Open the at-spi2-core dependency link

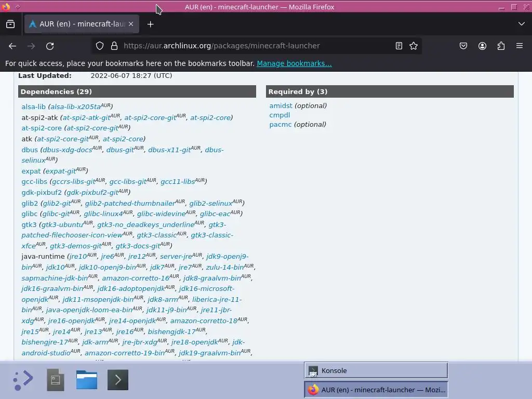point(42,128)
